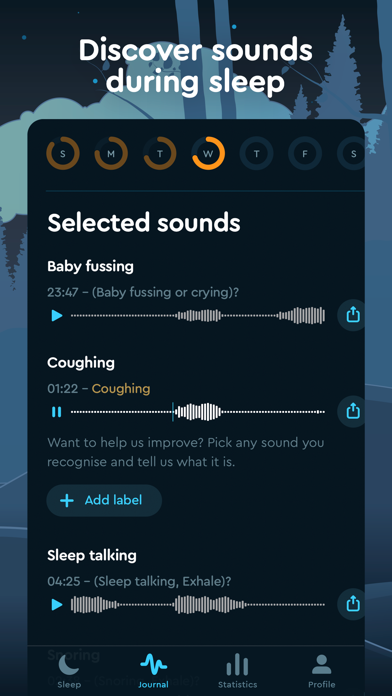Select the highlighted Wednesday day ring
The image size is (392, 696).
click(208, 154)
